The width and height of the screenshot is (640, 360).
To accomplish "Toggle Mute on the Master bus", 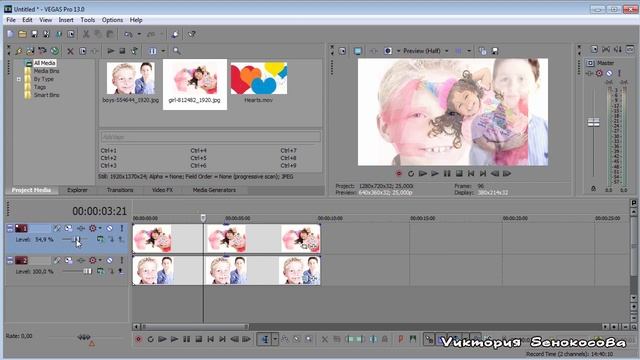I will (609, 73).
